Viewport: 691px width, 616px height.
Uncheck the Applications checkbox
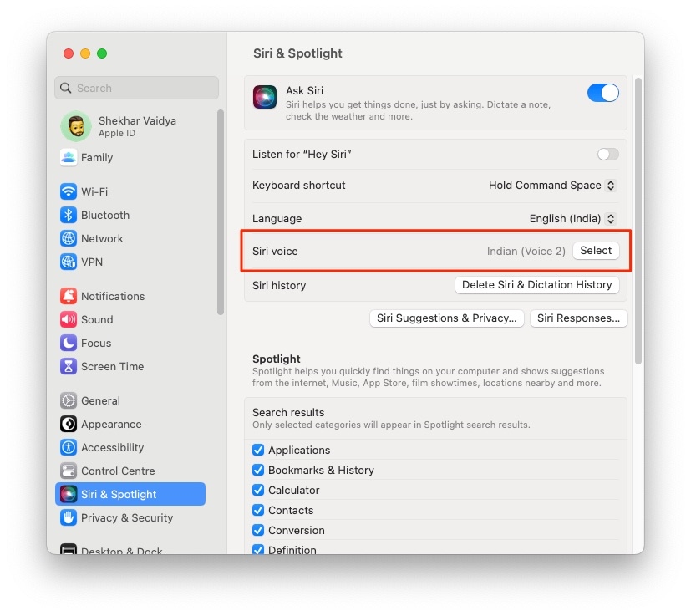tap(258, 450)
